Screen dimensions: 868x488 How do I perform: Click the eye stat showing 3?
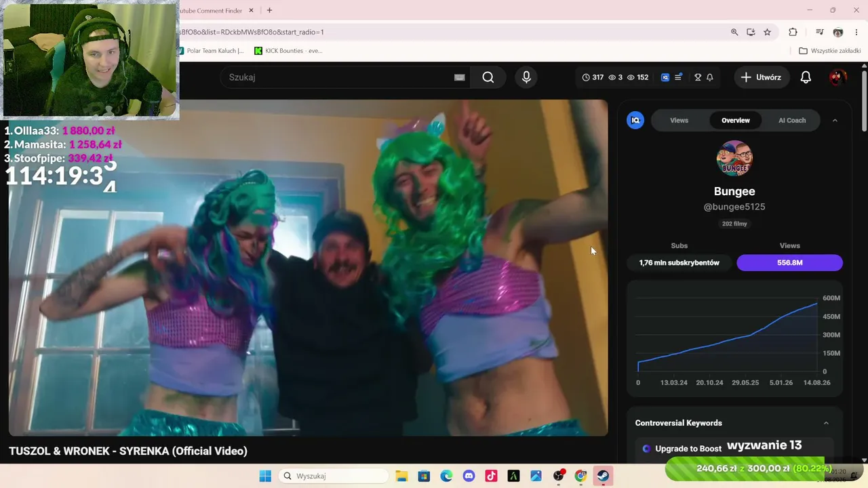pyautogui.click(x=615, y=77)
